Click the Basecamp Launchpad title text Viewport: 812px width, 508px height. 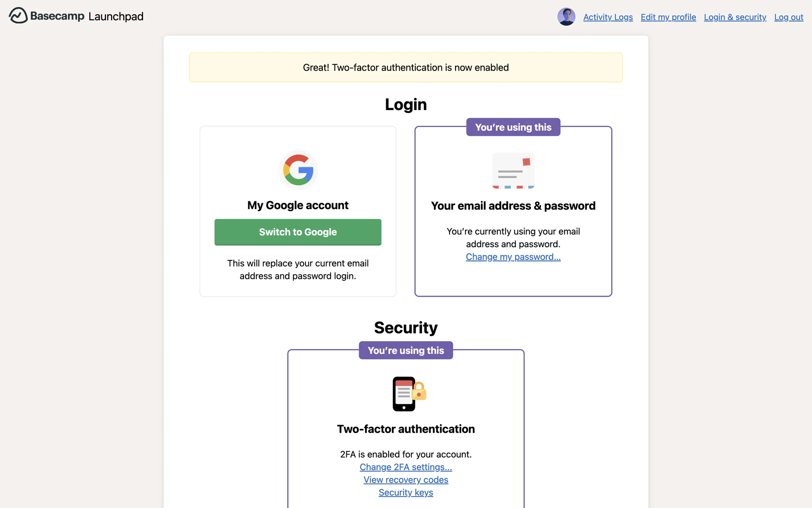click(87, 16)
